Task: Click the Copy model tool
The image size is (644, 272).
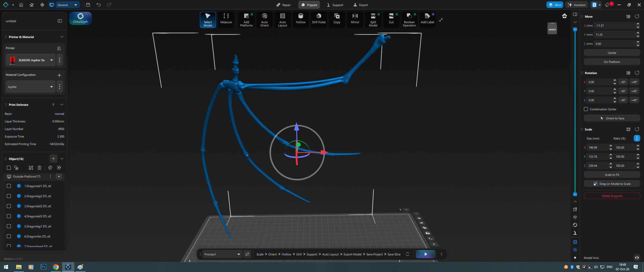Action: (337, 19)
